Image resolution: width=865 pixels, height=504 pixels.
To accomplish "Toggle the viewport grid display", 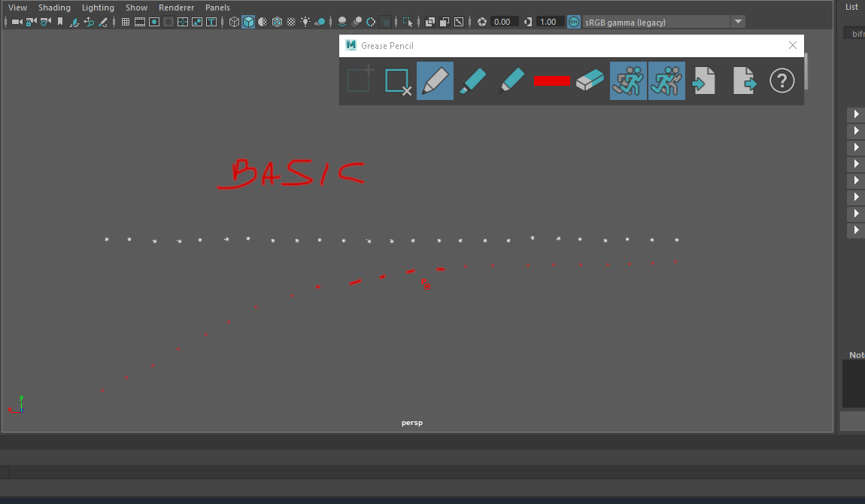I will point(125,22).
